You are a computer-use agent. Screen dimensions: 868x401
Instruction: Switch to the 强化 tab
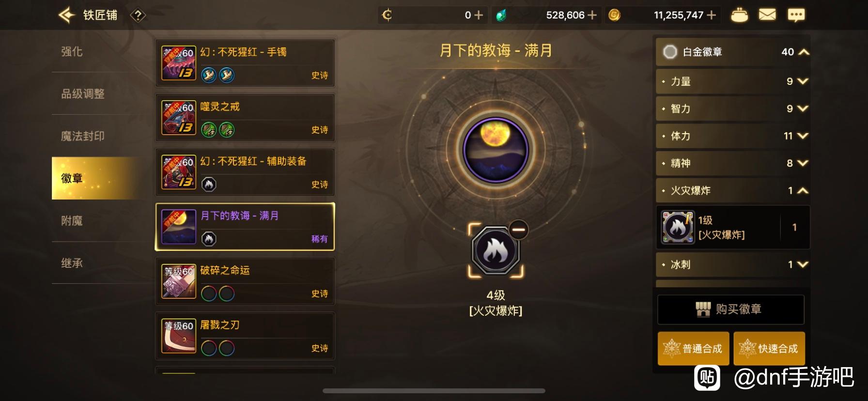click(x=72, y=51)
